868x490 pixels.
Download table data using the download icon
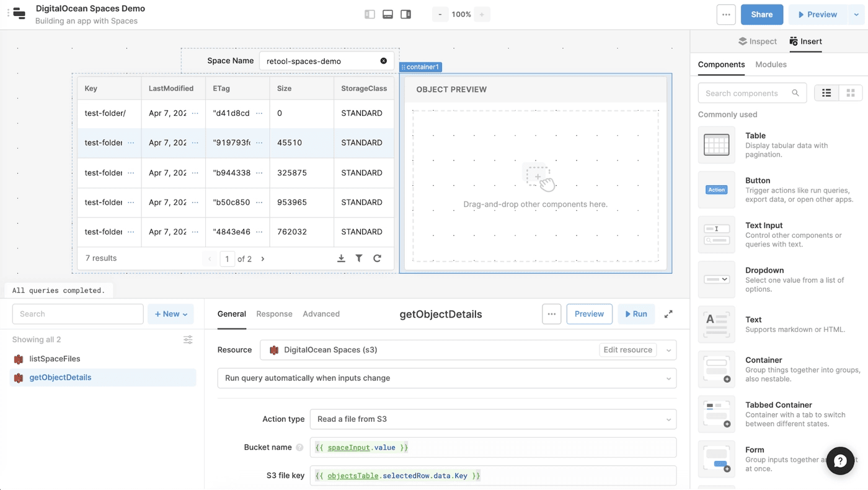(x=341, y=258)
